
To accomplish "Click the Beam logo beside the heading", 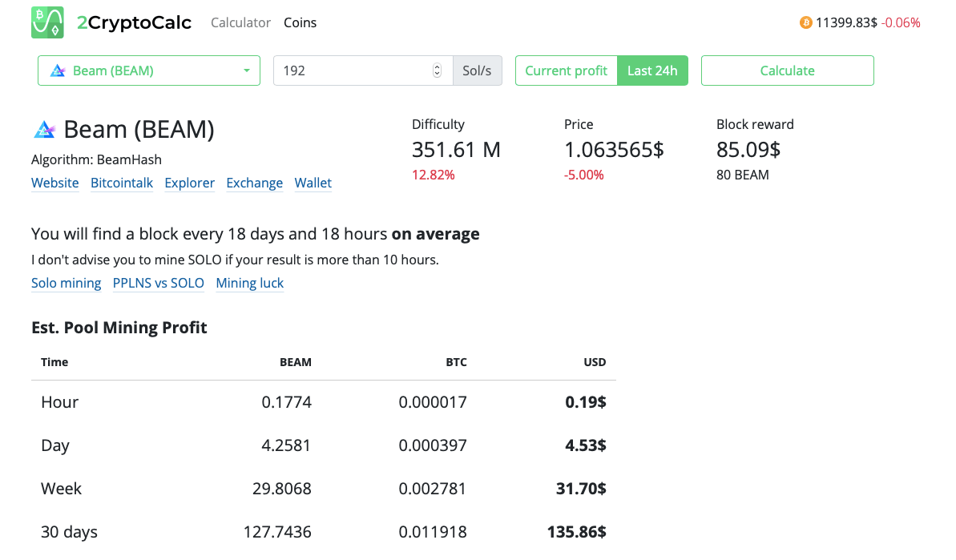I will 43,130.
